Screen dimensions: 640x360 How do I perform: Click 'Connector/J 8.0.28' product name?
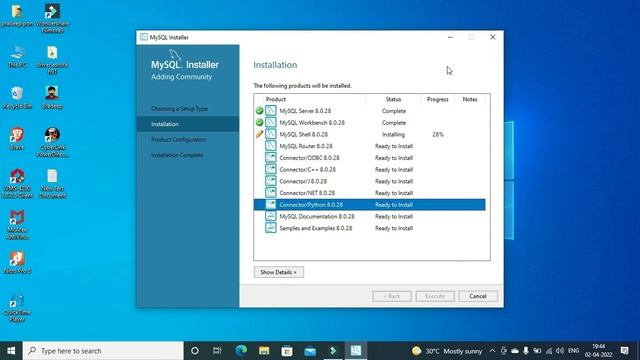(303, 181)
